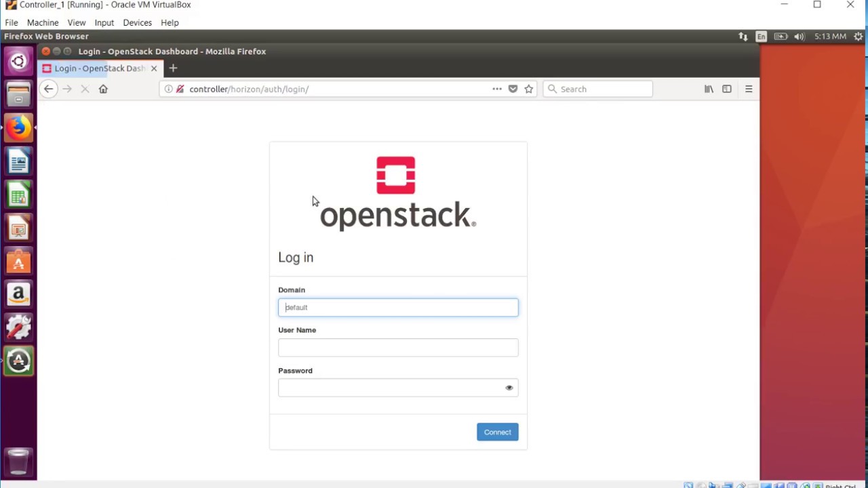Screen dimensions: 868x488
Task: Click the site information icon in URL bar
Action: [169, 89]
